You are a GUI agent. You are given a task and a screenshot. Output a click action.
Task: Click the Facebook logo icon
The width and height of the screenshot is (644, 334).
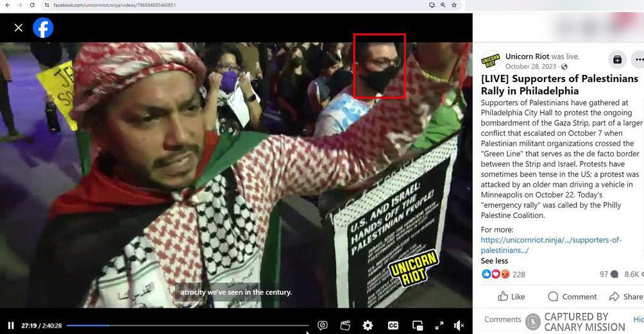43,28
